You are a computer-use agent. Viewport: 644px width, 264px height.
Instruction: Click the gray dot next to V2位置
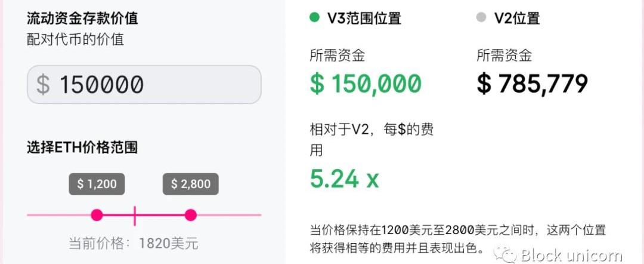pyautogui.click(x=481, y=17)
